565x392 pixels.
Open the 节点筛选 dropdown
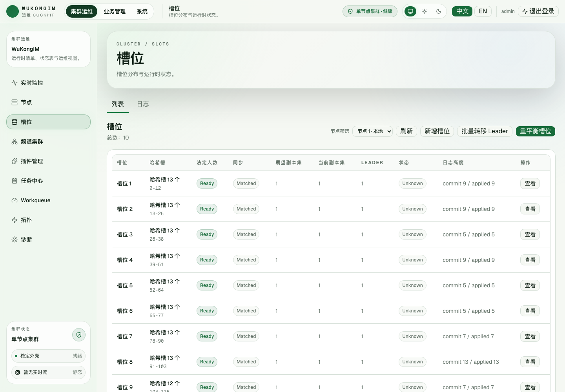pos(372,131)
